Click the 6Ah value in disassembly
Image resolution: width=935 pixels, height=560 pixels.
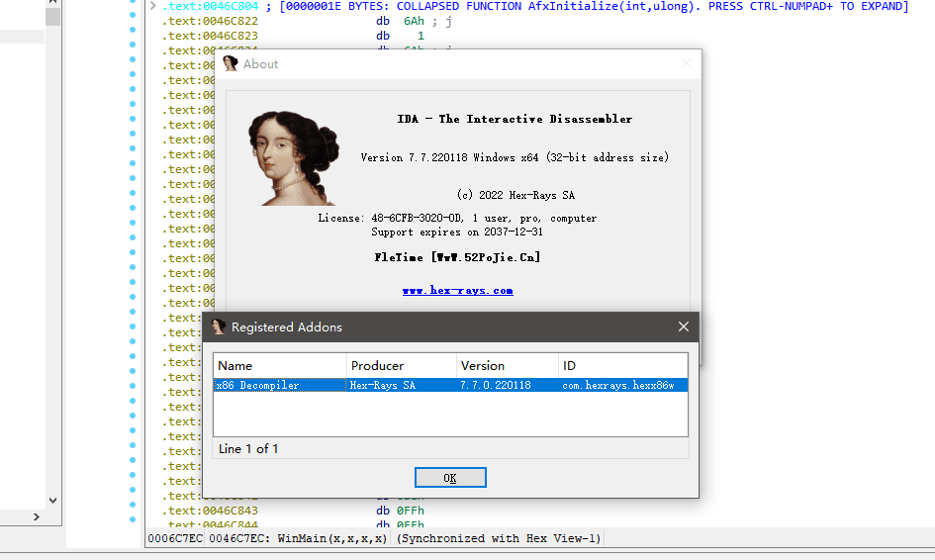414,21
